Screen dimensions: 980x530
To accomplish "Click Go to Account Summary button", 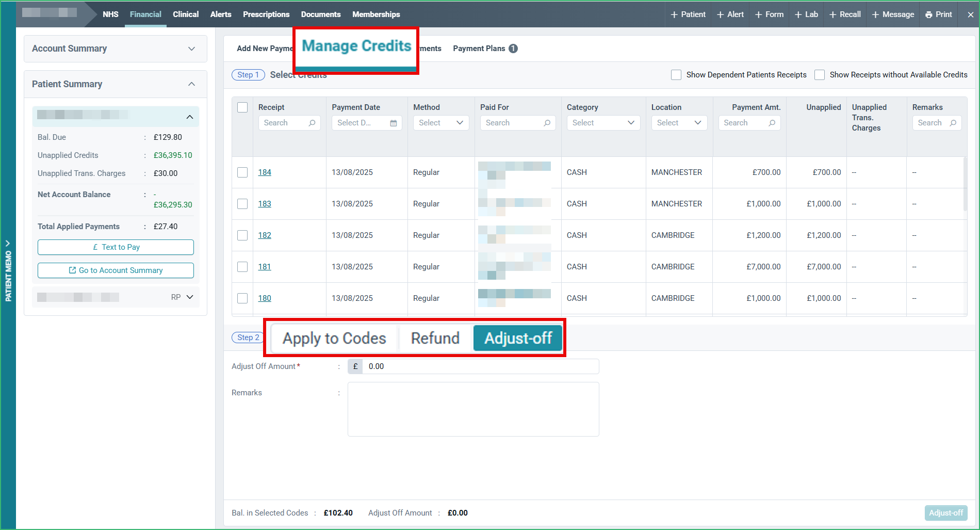I will point(116,270).
